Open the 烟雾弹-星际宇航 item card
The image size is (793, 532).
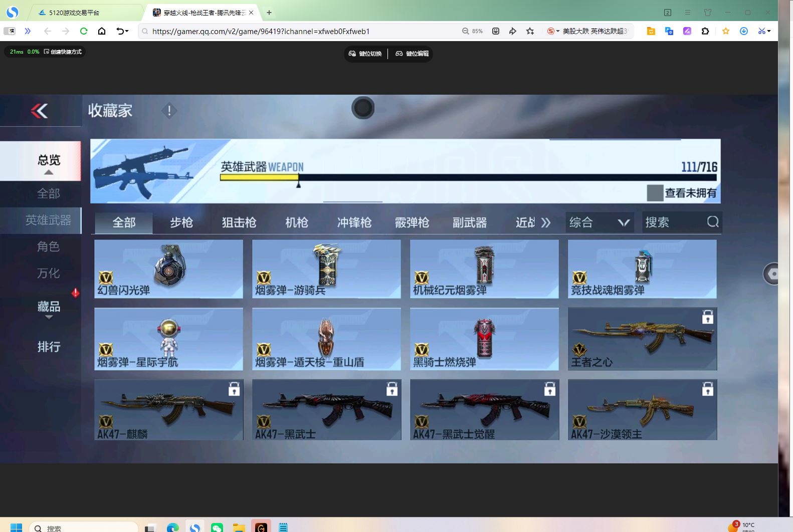168,339
